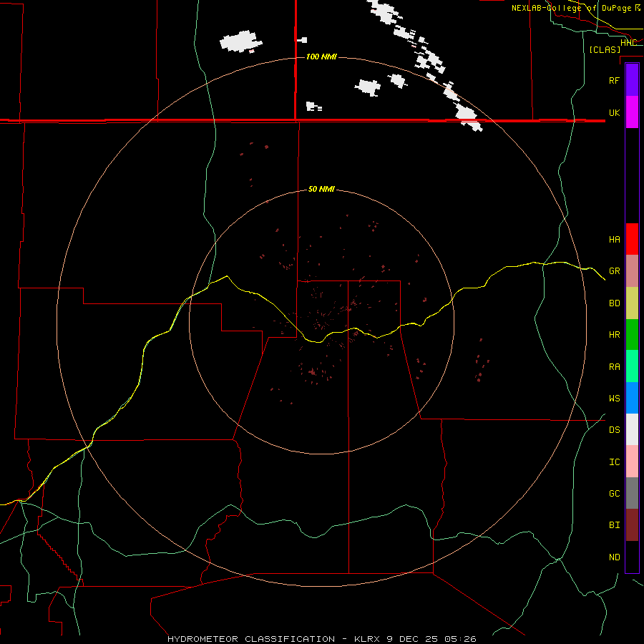Click the HA red legend swatch
The height and width of the screenshot is (644, 644).
click(632, 239)
